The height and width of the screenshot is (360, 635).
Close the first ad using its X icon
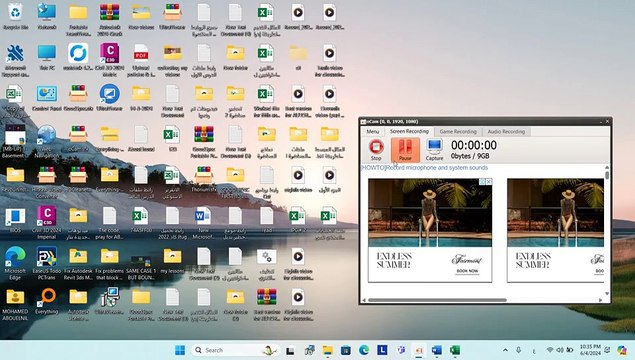(489, 182)
